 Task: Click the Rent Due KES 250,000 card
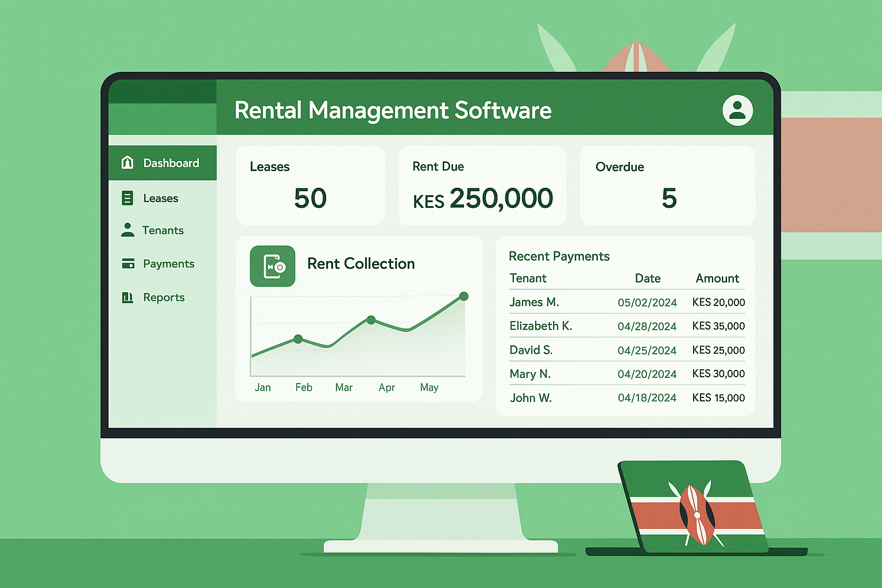click(482, 185)
